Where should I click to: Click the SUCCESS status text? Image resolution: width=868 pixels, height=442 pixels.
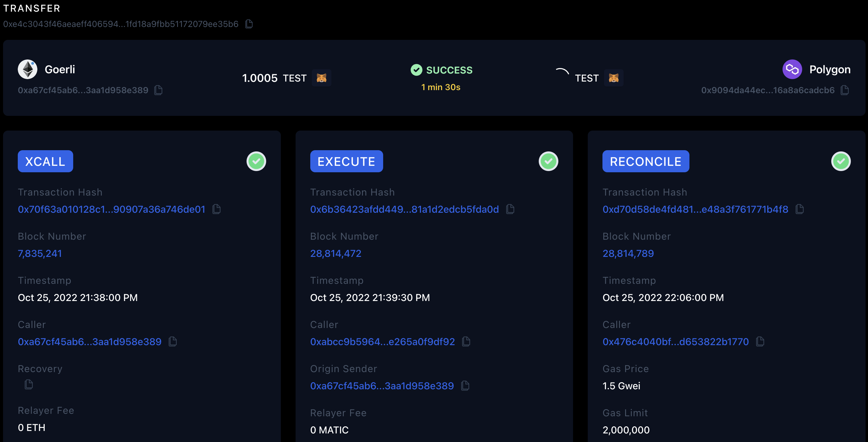pyautogui.click(x=449, y=70)
